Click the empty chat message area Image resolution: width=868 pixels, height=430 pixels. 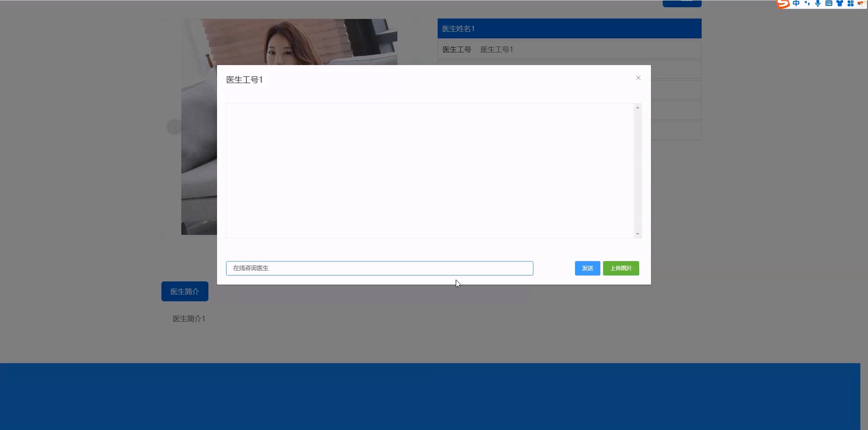pos(430,170)
